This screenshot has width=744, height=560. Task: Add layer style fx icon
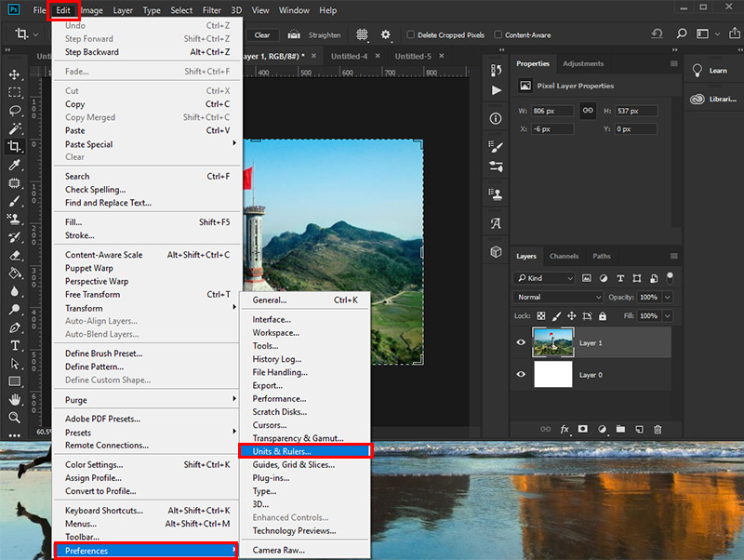[x=565, y=430]
